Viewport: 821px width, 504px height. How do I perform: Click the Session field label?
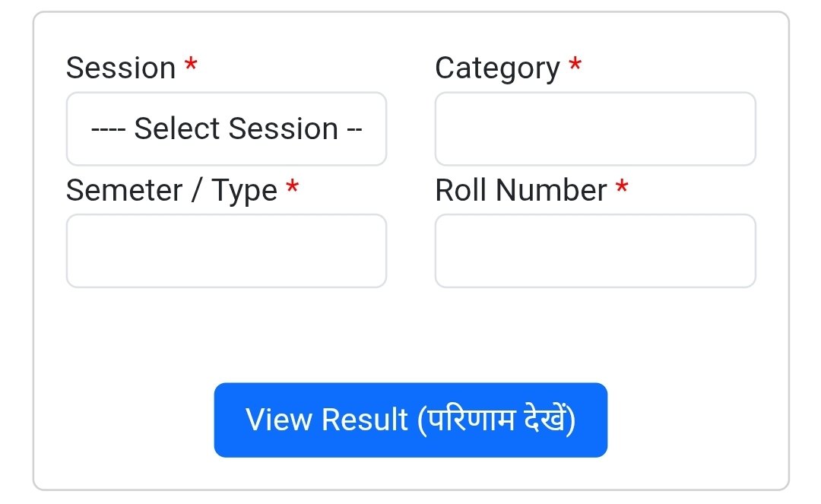click(x=121, y=68)
